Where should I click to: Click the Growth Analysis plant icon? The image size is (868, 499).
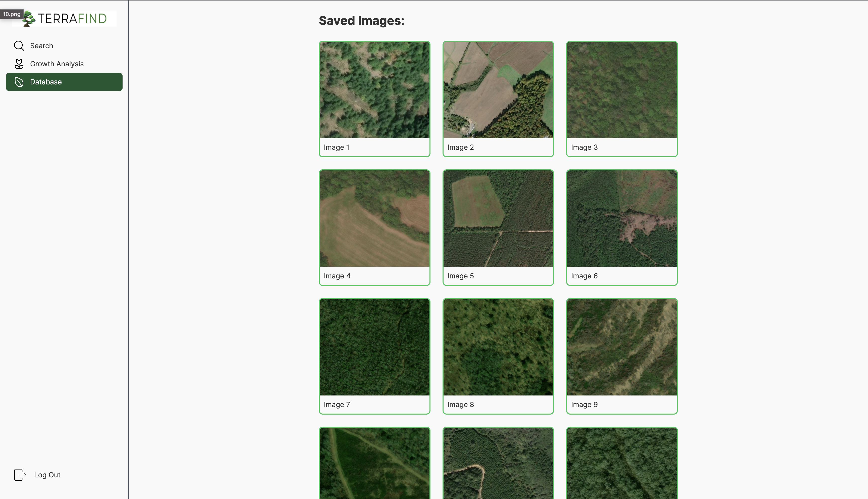point(19,64)
